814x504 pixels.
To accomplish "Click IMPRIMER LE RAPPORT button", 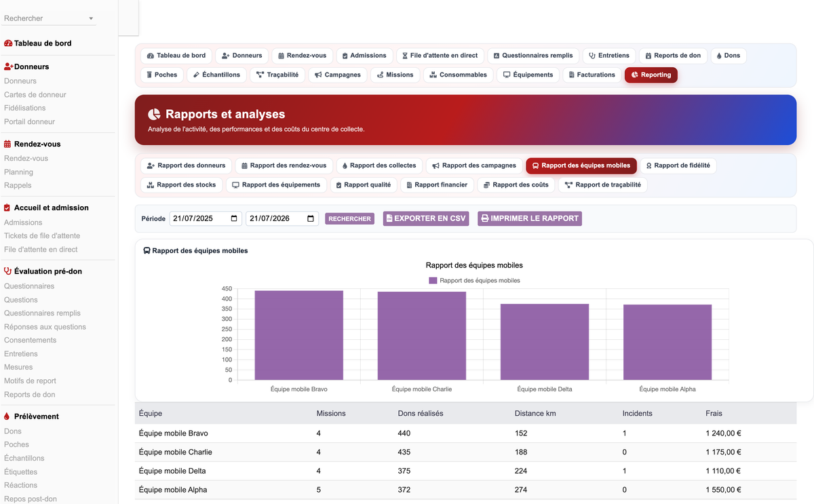I will pos(530,218).
